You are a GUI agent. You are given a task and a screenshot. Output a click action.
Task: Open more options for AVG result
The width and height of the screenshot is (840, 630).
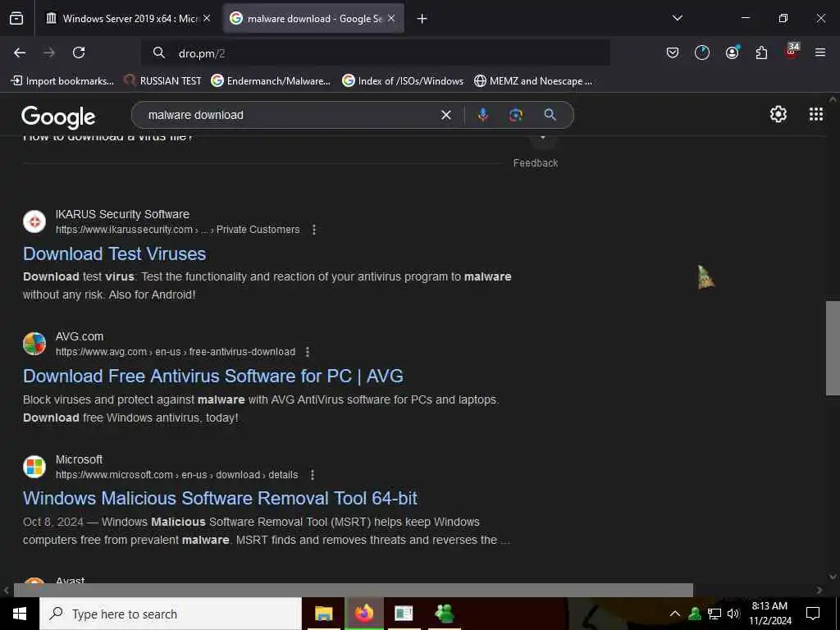tap(307, 352)
